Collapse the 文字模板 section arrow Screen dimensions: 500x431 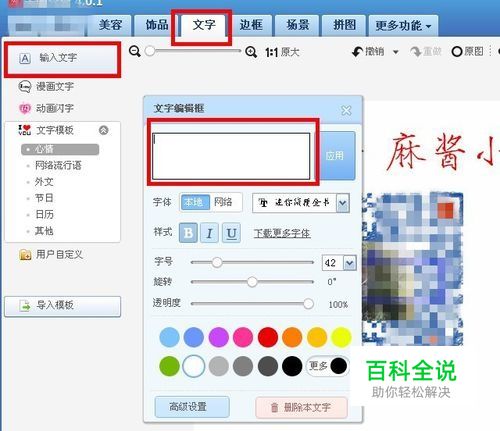coord(104,130)
